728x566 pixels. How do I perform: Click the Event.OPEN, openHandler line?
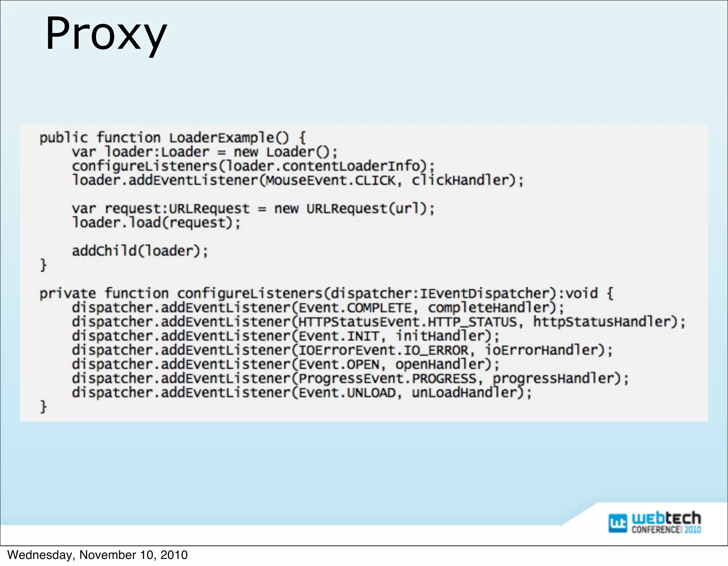tap(286, 365)
